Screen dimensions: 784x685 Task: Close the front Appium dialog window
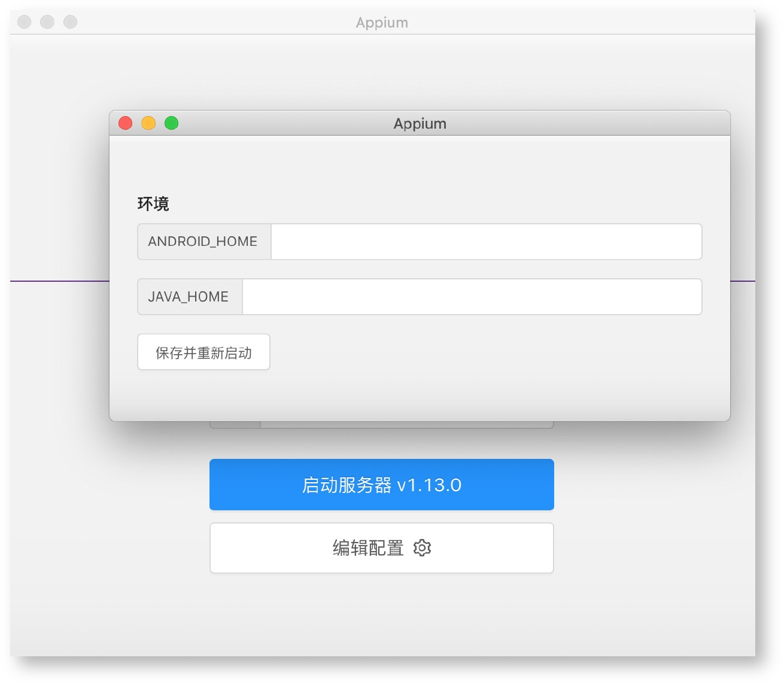click(x=126, y=123)
